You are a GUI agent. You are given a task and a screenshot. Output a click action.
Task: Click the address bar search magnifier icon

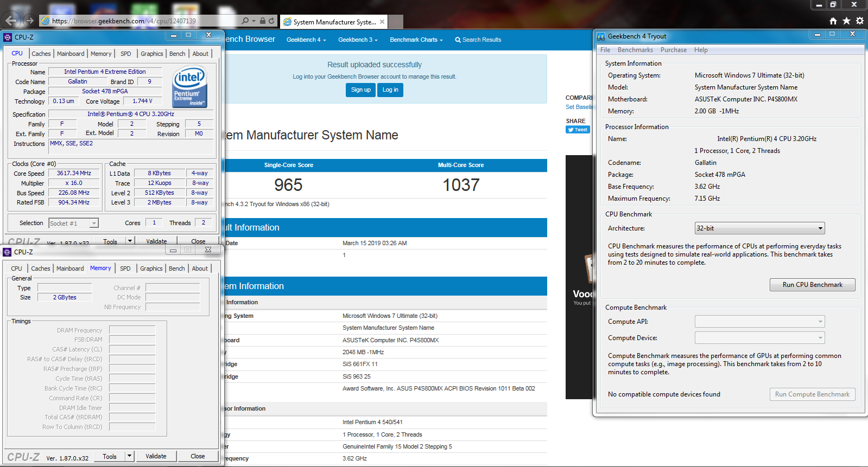[x=245, y=21]
